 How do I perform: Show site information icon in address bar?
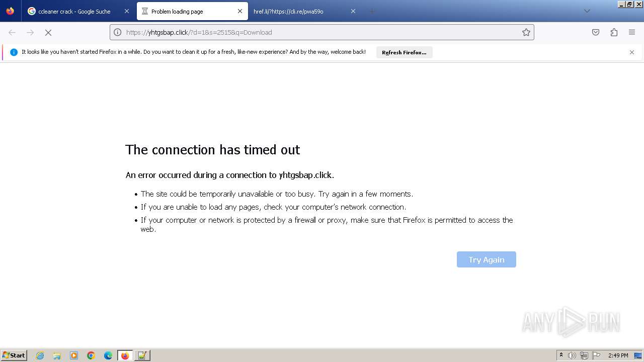pyautogui.click(x=118, y=32)
